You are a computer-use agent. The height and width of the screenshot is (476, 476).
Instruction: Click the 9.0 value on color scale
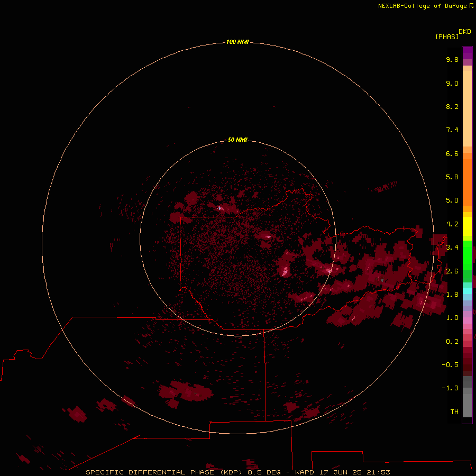[x=452, y=83]
